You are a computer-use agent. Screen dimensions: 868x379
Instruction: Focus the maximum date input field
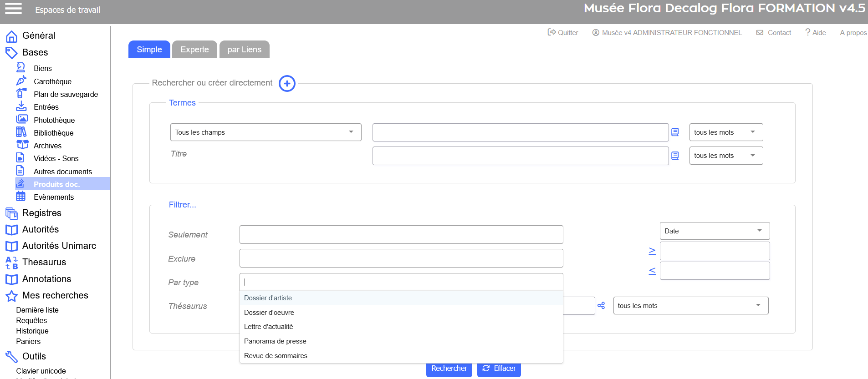pos(715,271)
